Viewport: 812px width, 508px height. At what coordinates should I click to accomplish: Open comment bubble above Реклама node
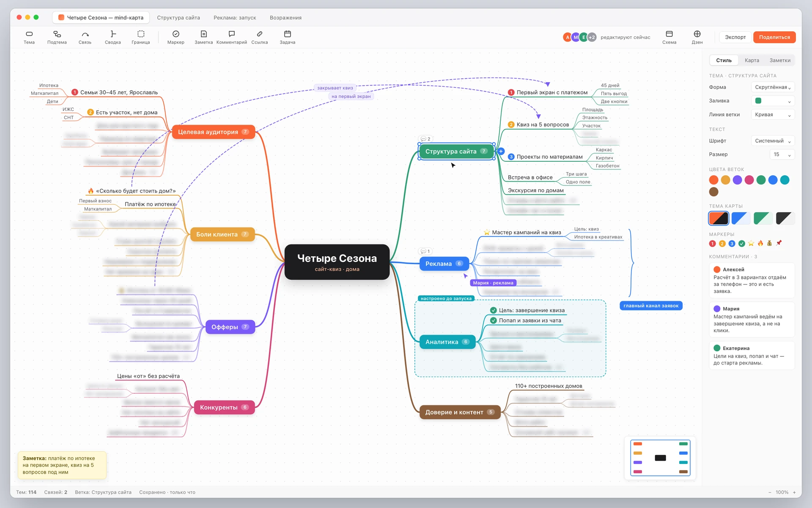425,251
